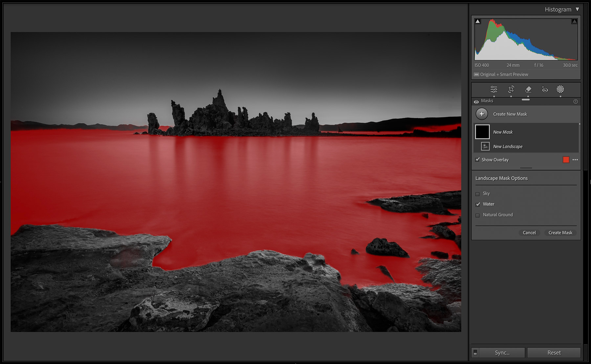Click the Create New Mask label
The width and height of the screenshot is (591, 364).
[x=510, y=114]
